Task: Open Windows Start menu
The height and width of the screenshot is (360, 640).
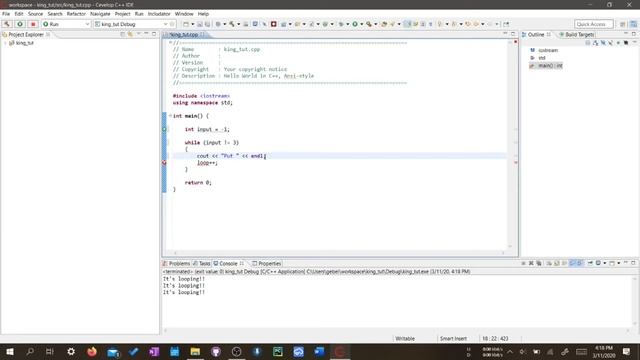Action: [9, 351]
